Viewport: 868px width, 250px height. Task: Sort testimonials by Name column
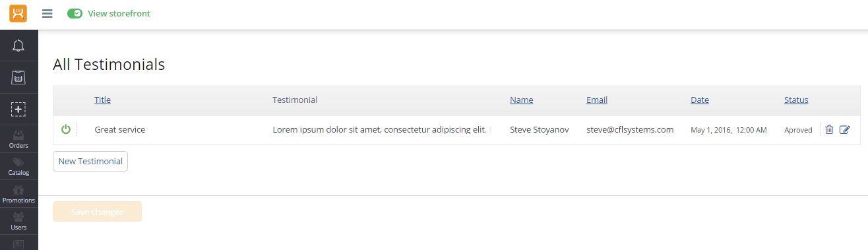521,100
